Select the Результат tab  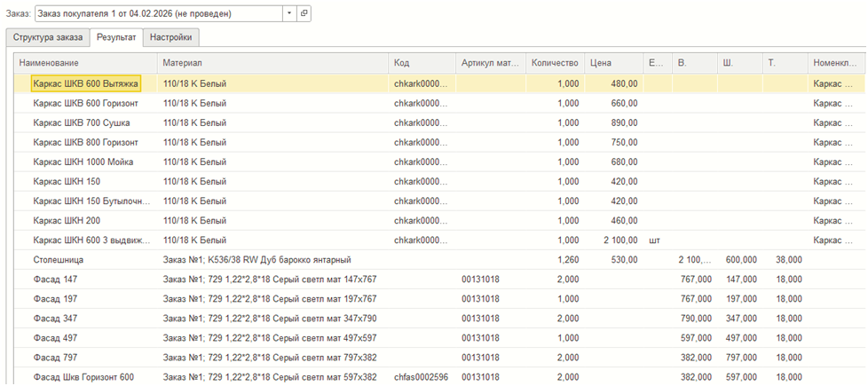pyautogui.click(x=116, y=37)
